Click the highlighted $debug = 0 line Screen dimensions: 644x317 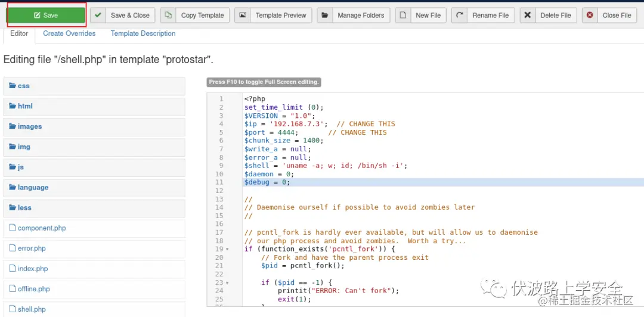[443, 182]
